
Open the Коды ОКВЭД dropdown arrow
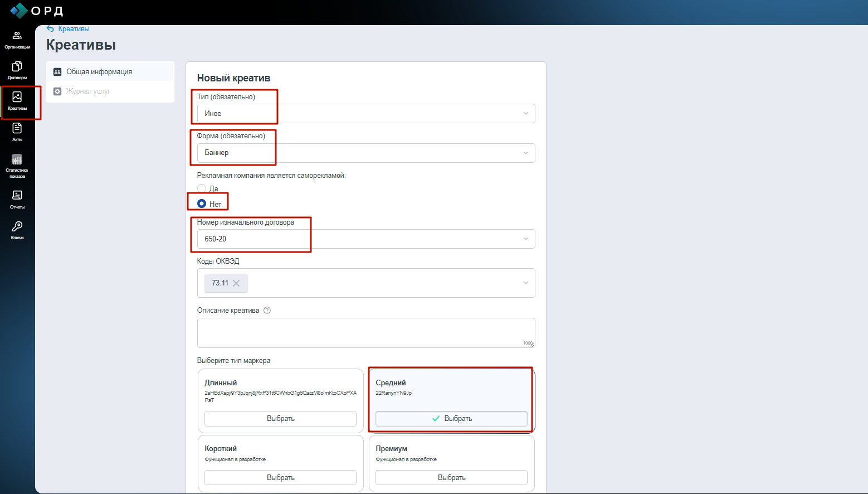pyautogui.click(x=525, y=283)
